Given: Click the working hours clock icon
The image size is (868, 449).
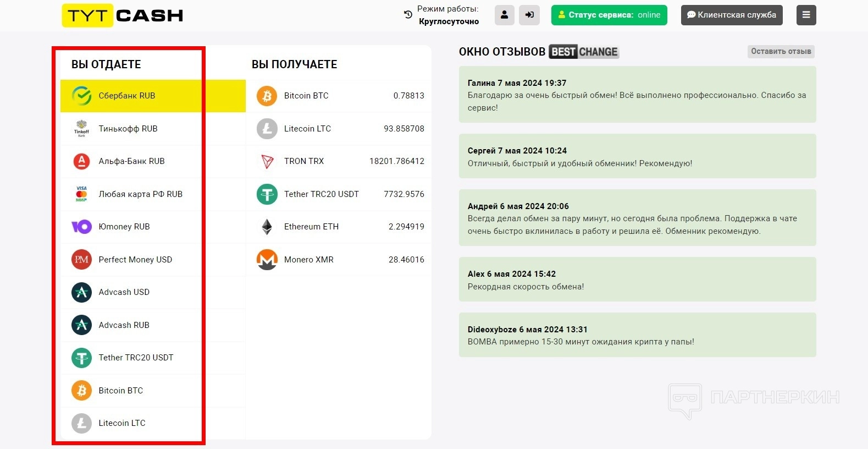Looking at the screenshot, I should 408,15.
